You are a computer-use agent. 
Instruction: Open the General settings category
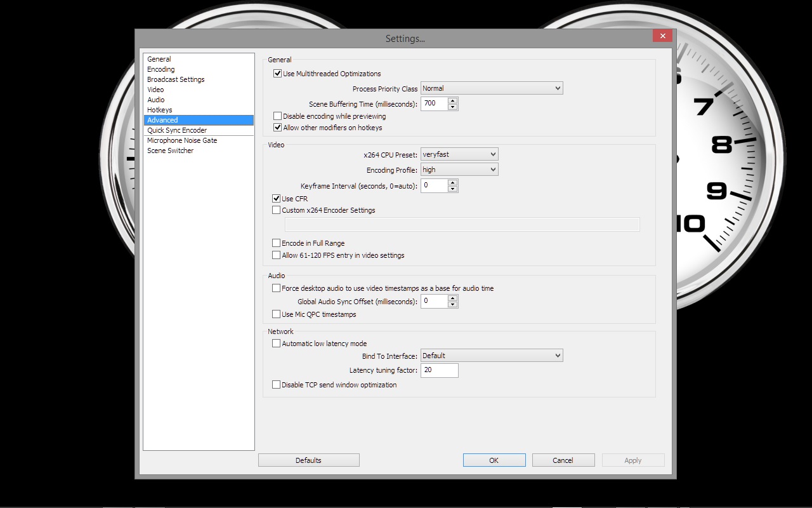tap(198, 59)
